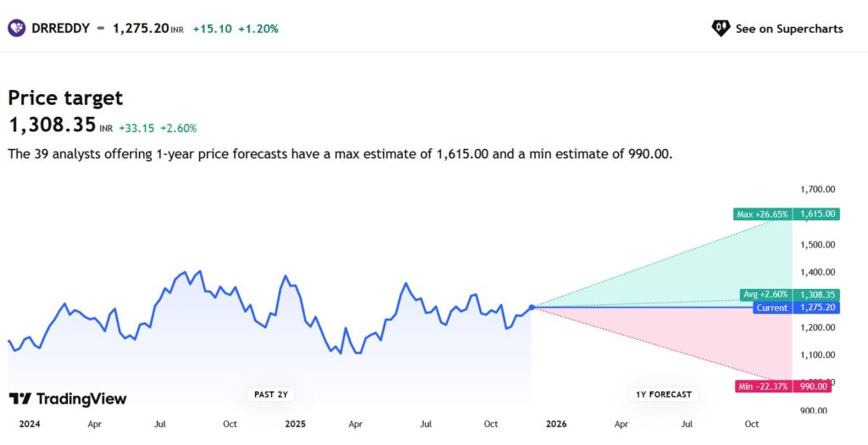Click the 990.00 min price tag
The height and width of the screenshot is (445, 868).
click(x=813, y=387)
